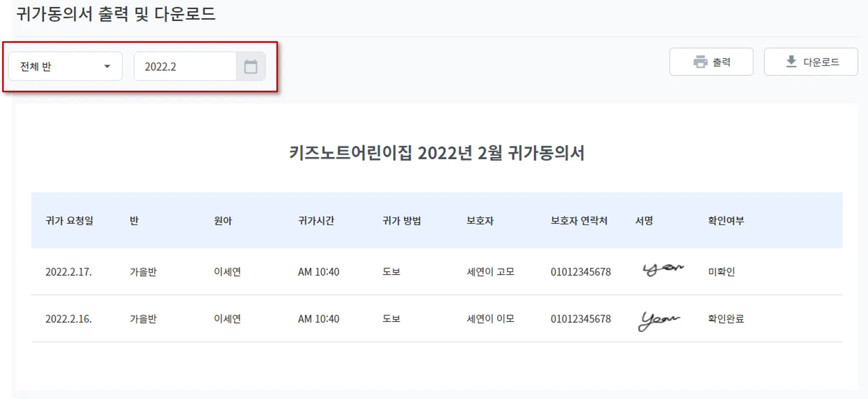
Task: Click guardian 세연이 고모 cell
Action: 490,272
